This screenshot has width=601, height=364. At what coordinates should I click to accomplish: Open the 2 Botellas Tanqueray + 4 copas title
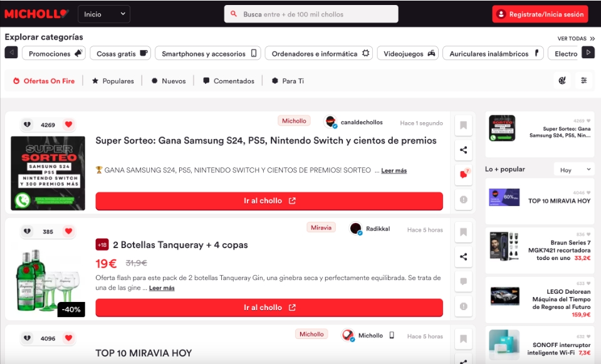pos(180,245)
